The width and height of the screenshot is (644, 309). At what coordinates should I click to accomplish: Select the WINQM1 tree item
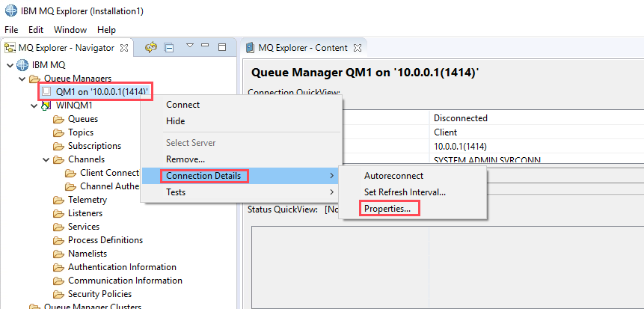(74, 105)
